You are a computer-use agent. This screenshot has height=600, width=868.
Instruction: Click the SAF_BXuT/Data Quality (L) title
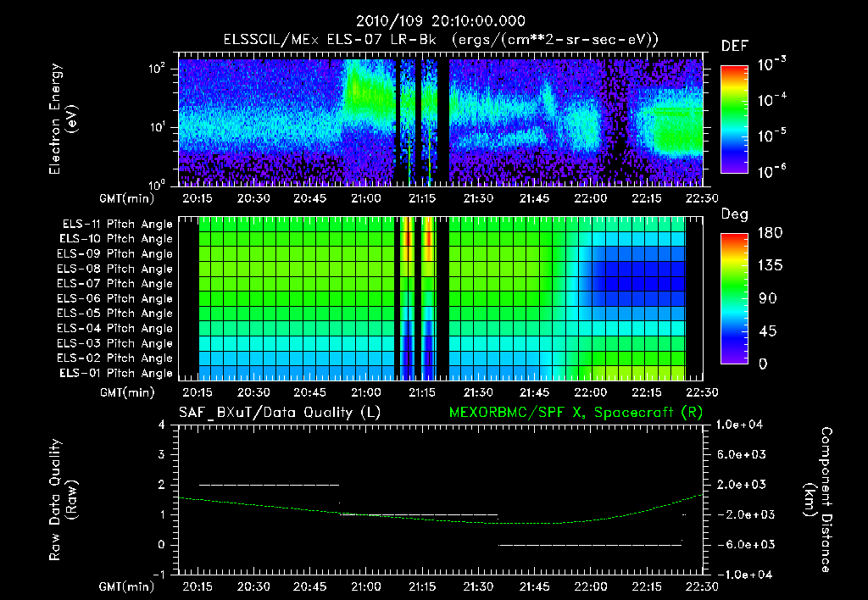point(280,413)
